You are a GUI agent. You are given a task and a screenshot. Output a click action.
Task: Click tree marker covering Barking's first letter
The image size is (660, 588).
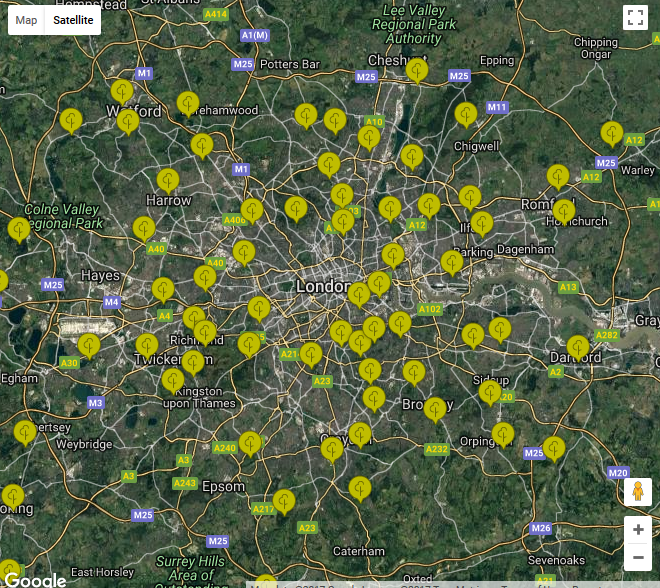[x=452, y=263]
